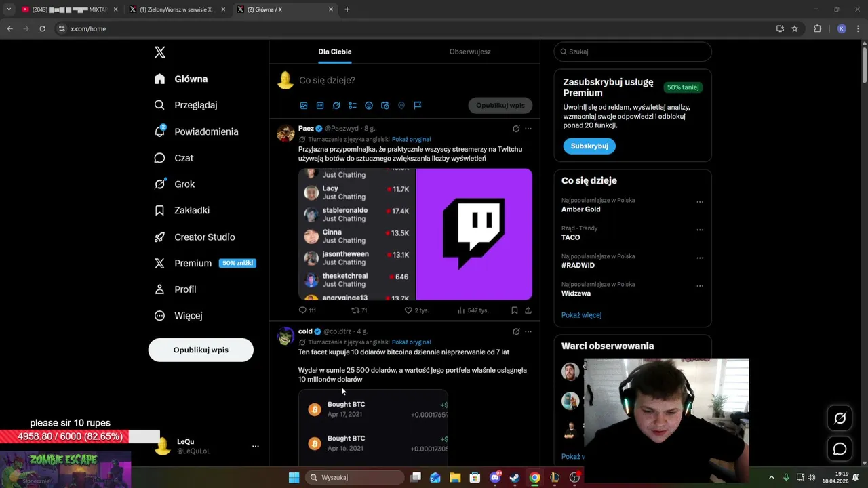The height and width of the screenshot is (488, 868).
Task: Open Paez profile avatar
Action: [285, 132]
